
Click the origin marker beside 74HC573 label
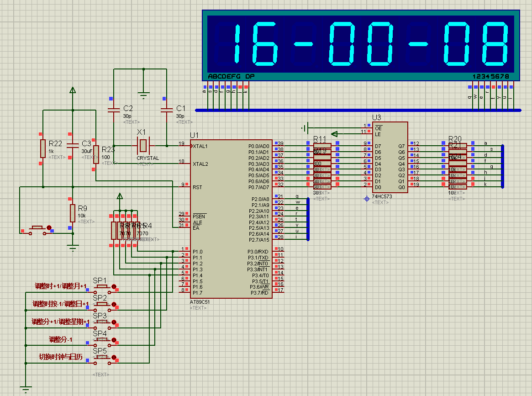(x=367, y=199)
